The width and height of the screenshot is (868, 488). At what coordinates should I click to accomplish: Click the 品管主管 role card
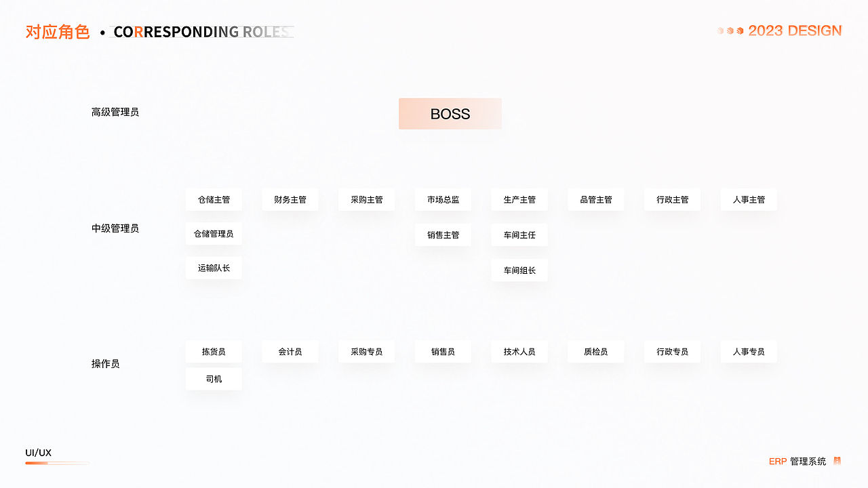click(x=596, y=200)
